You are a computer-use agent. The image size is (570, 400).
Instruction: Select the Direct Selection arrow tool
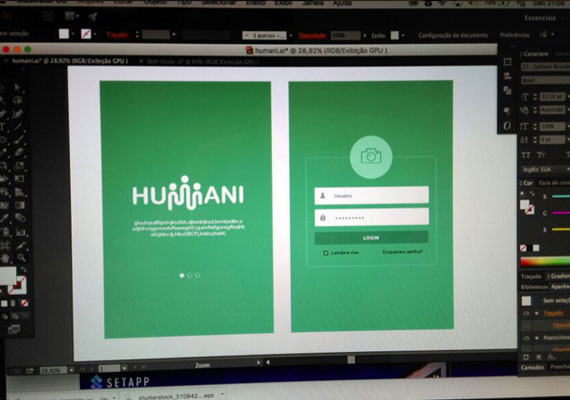click(17, 87)
